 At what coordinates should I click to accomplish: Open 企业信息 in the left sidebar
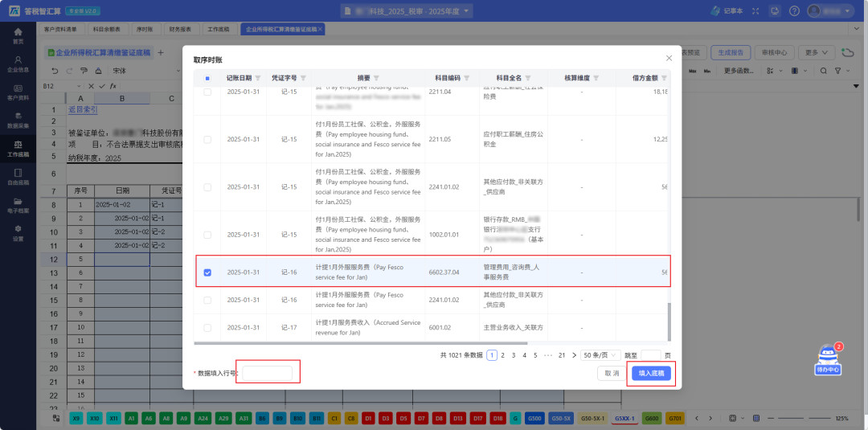[18, 64]
